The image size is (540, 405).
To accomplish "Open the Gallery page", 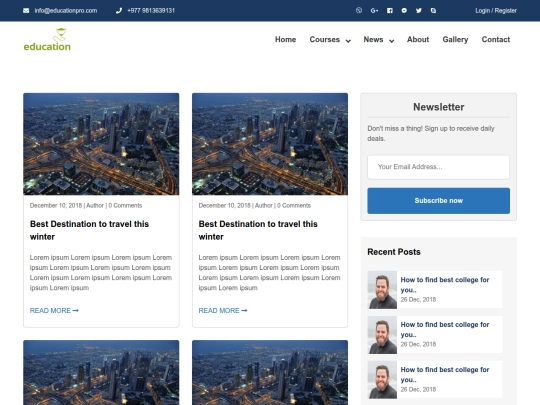I will point(455,40).
